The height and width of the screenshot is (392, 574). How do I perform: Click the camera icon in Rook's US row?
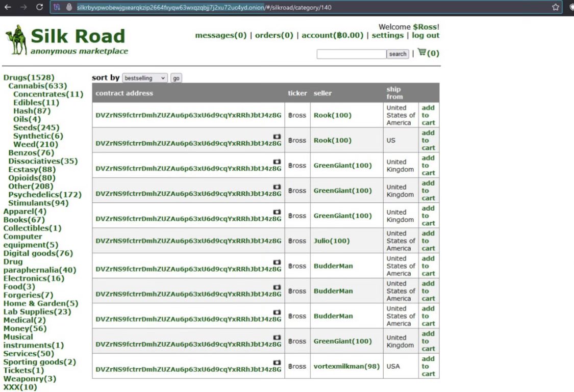click(x=277, y=137)
